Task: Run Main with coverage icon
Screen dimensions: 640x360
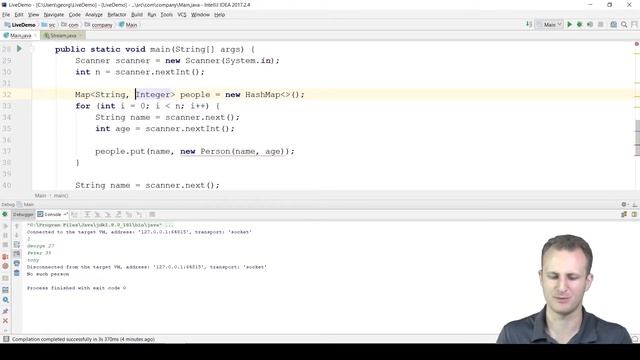Action: tap(590, 25)
